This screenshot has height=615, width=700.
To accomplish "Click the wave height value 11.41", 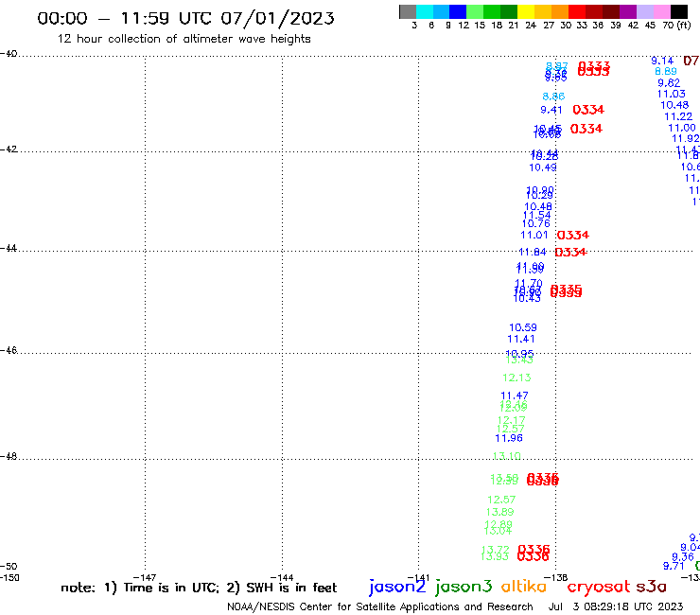I will (521, 340).
